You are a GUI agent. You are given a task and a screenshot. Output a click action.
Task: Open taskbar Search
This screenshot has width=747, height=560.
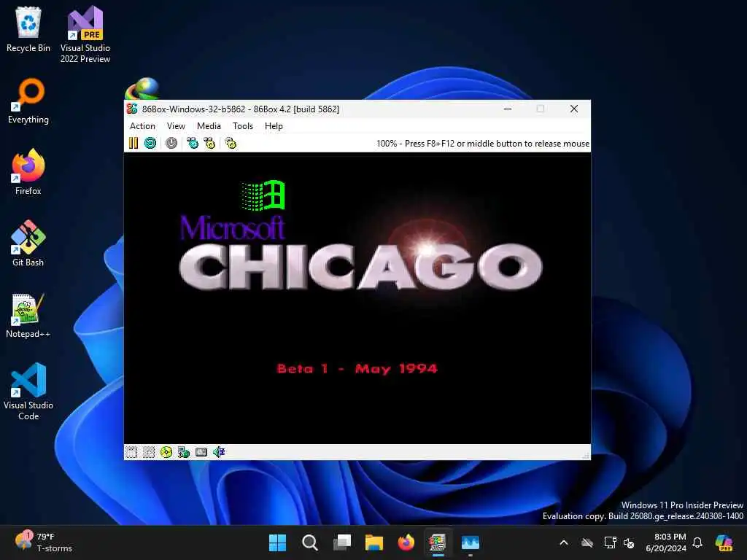tap(309, 542)
